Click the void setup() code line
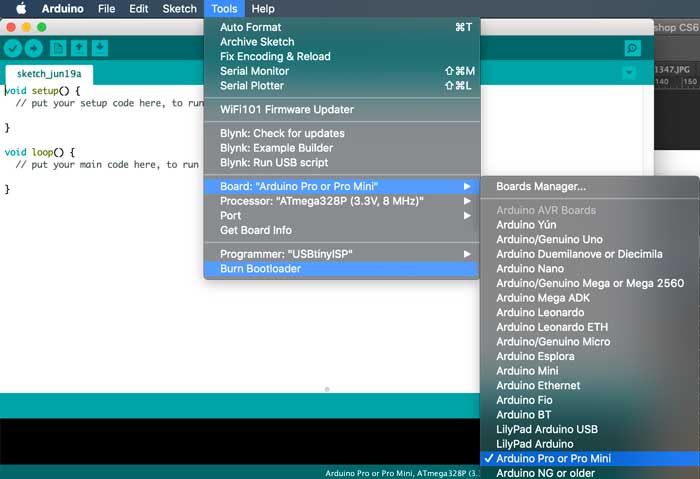Image resolution: width=700 pixels, height=479 pixels. click(x=42, y=91)
